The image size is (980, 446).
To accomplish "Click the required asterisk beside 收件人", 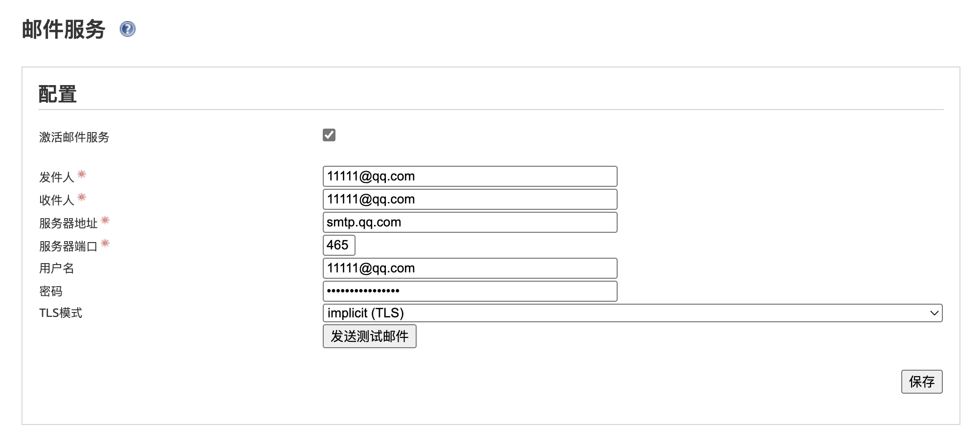I will (x=82, y=197).
